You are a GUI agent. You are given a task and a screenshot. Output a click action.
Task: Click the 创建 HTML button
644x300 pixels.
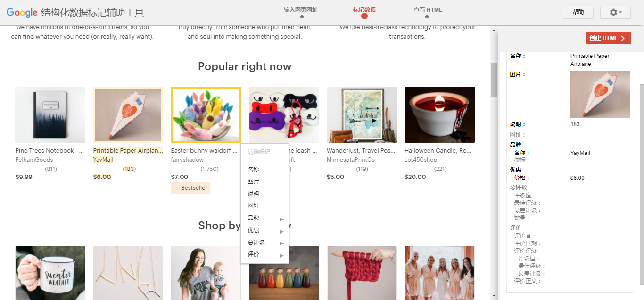pyautogui.click(x=608, y=38)
